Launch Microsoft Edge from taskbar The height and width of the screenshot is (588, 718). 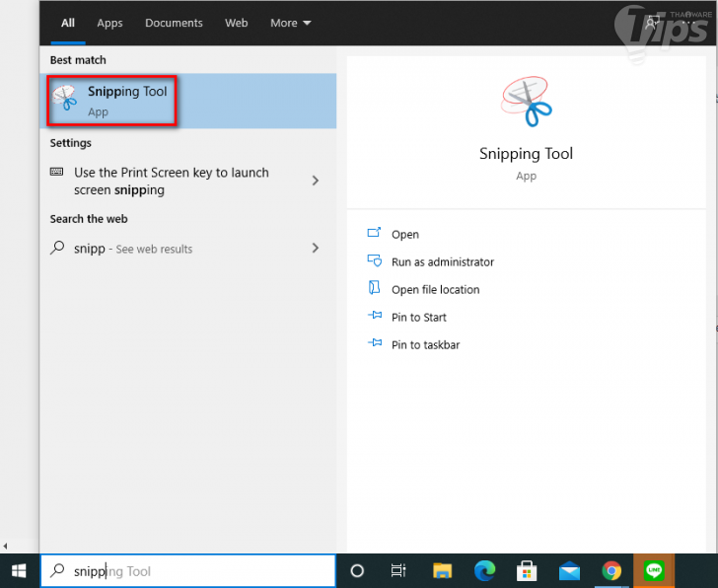[484, 571]
